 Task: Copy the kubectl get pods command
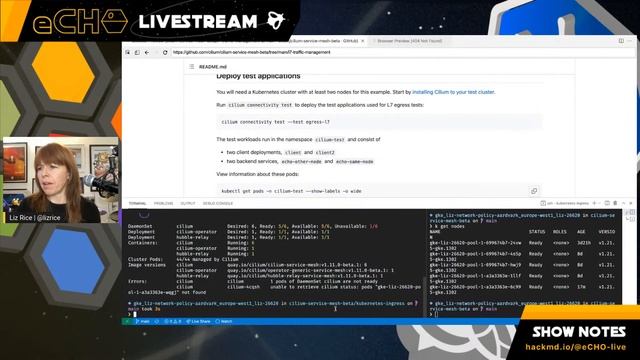tap(534, 191)
